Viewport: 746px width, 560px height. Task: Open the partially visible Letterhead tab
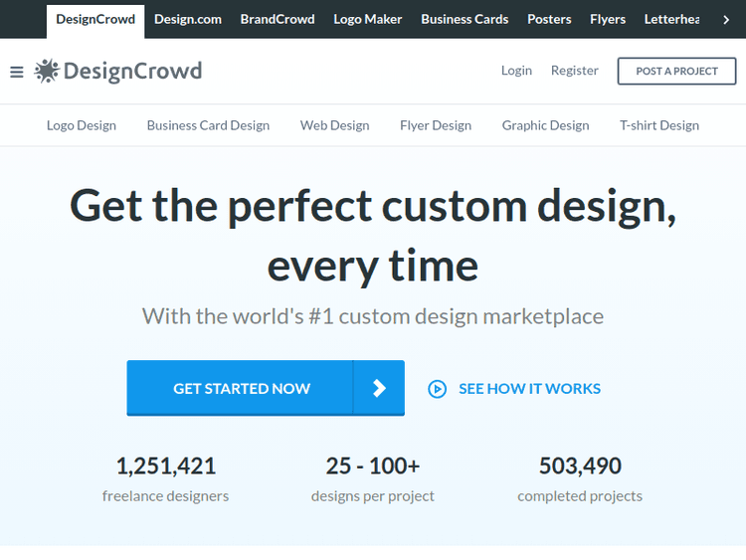pyautogui.click(x=671, y=20)
